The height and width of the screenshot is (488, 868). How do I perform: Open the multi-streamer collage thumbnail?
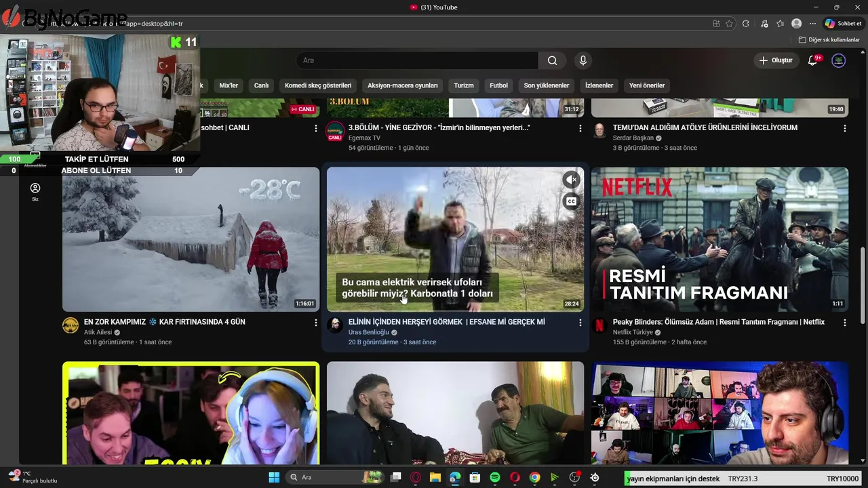click(x=719, y=413)
